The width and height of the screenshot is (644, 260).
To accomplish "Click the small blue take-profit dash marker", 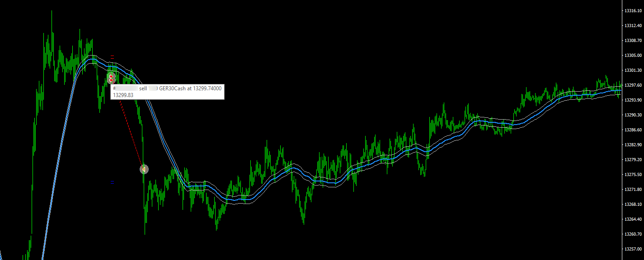I will 112,183.
